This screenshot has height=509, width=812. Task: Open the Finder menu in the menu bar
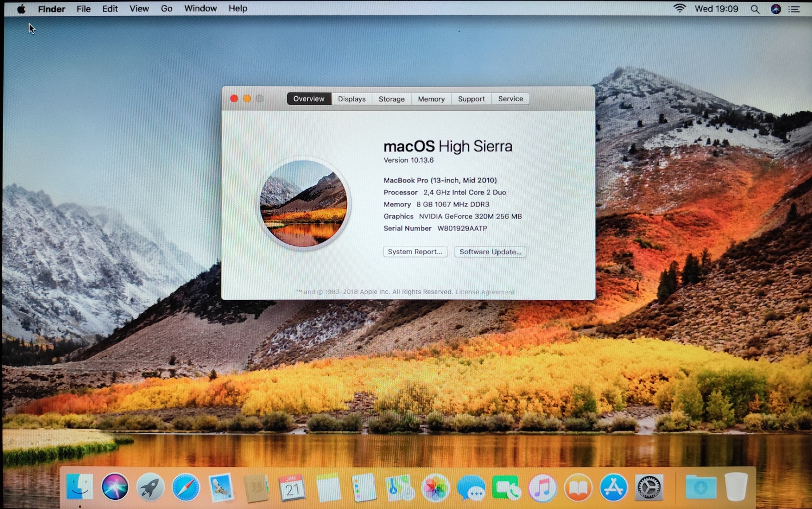tap(51, 9)
